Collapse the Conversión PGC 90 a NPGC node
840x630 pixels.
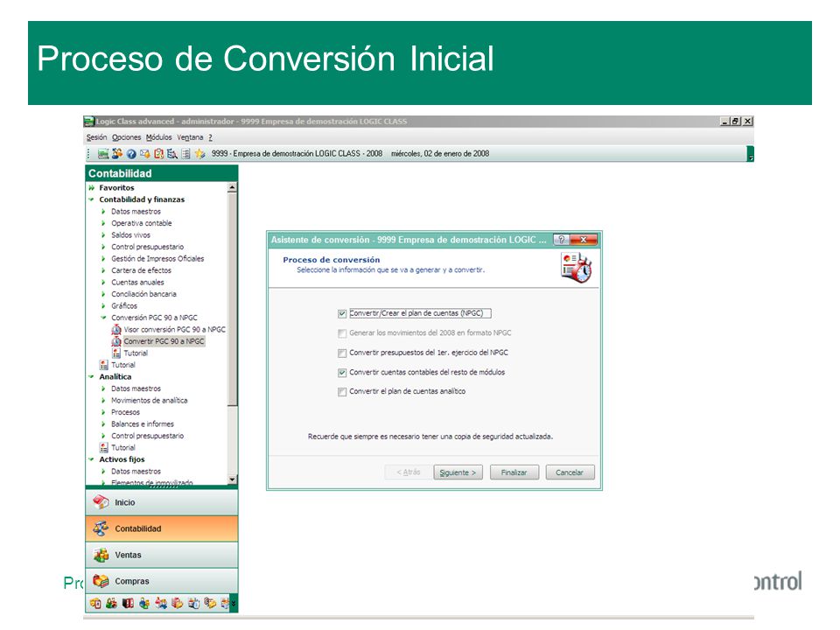click(103, 318)
